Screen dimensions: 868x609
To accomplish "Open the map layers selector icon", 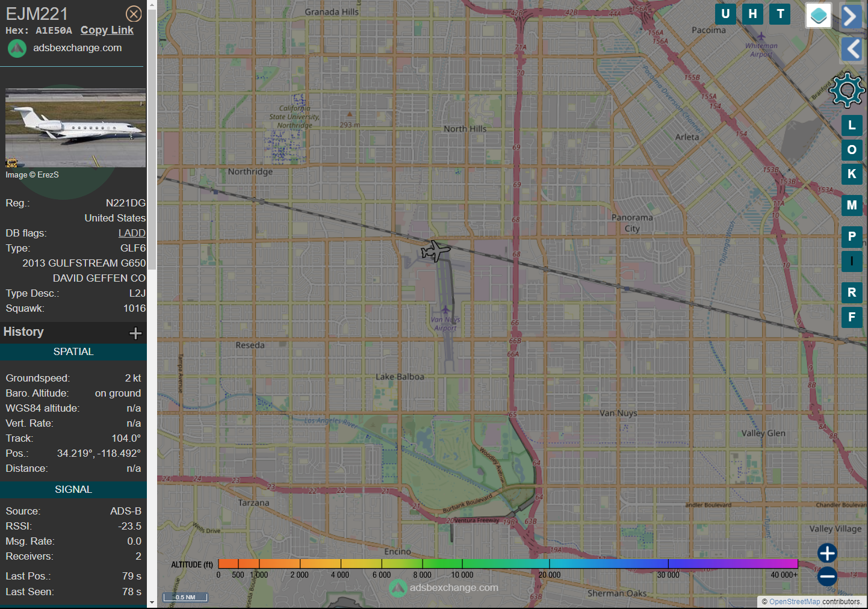I will tap(819, 16).
